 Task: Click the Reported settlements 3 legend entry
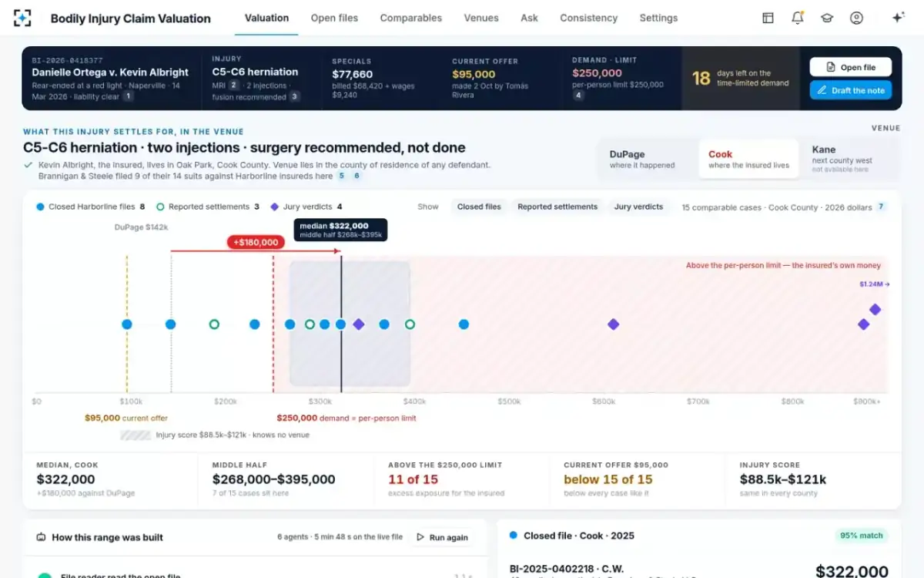click(x=207, y=207)
